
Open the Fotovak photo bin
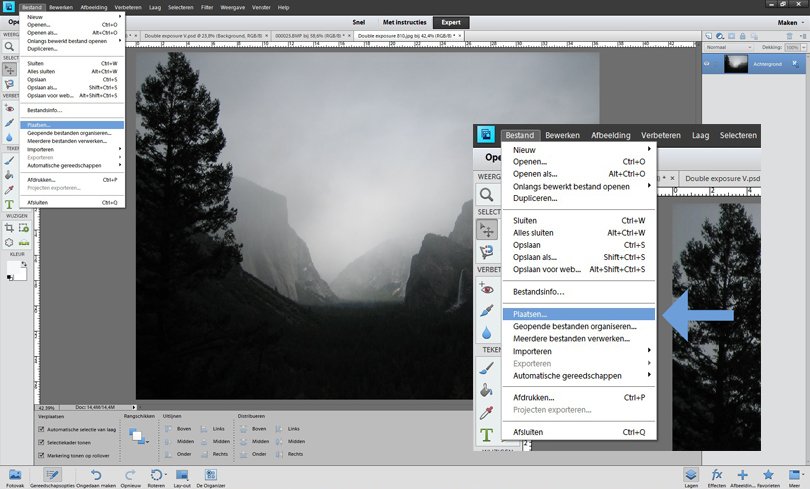click(x=15, y=478)
